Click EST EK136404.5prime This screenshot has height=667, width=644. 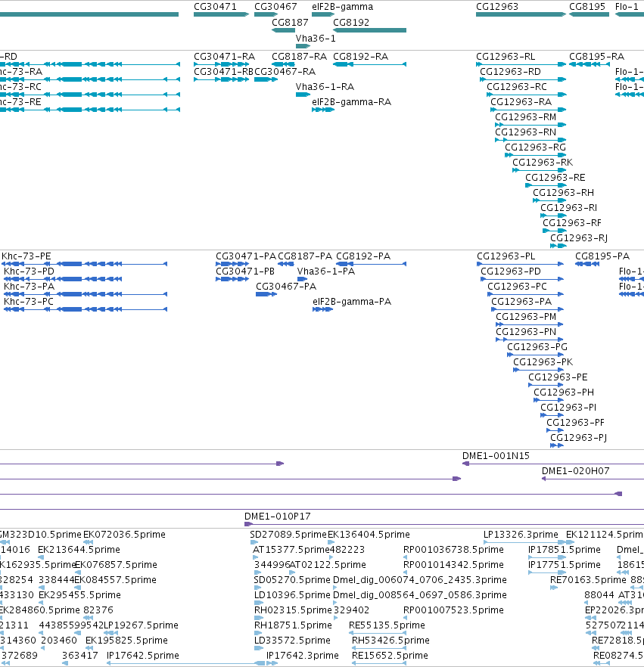(369, 535)
